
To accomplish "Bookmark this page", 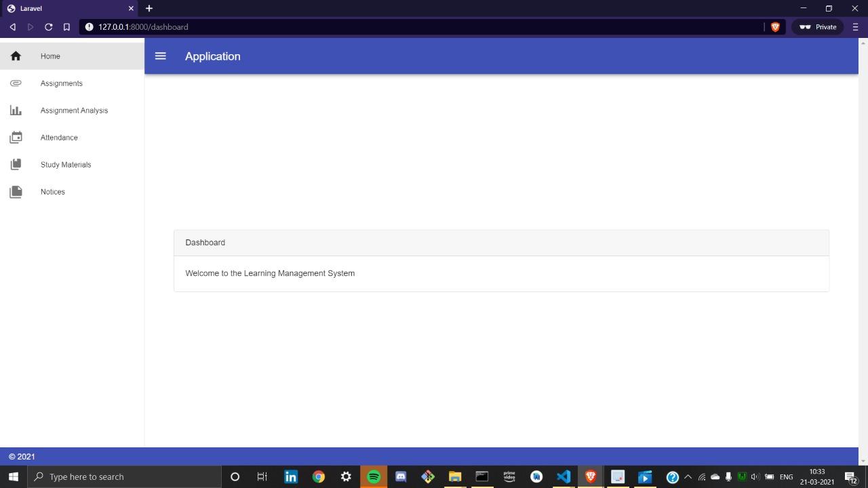I will [x=66, y=27].
